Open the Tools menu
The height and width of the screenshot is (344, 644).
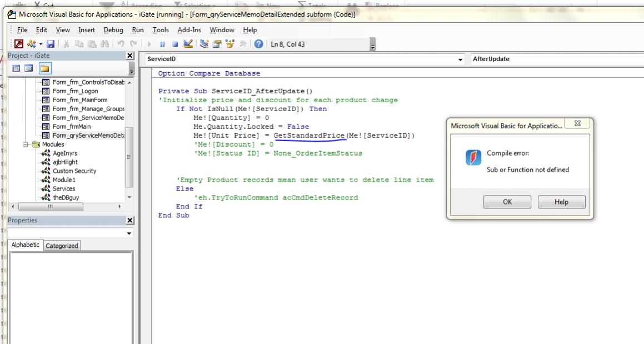(x=161, y=30)
